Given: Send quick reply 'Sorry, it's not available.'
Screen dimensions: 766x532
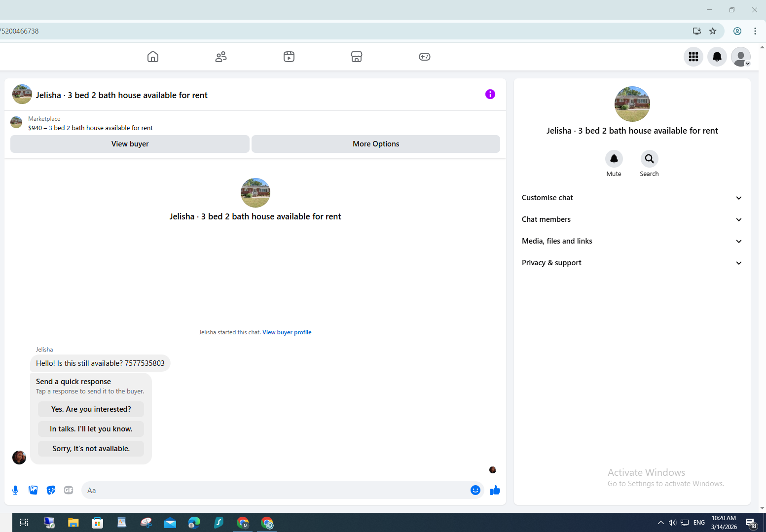Looking at the screenshot, I should click(91, 449).
